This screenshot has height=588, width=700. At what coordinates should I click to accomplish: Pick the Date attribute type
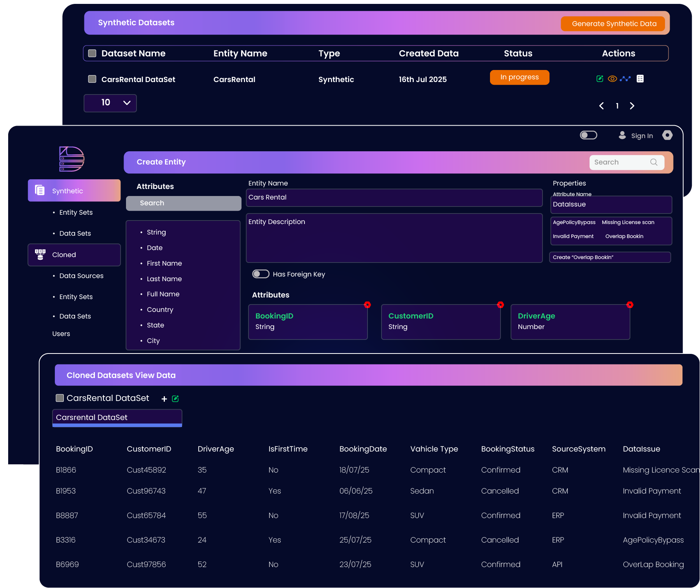coord(155,248)
